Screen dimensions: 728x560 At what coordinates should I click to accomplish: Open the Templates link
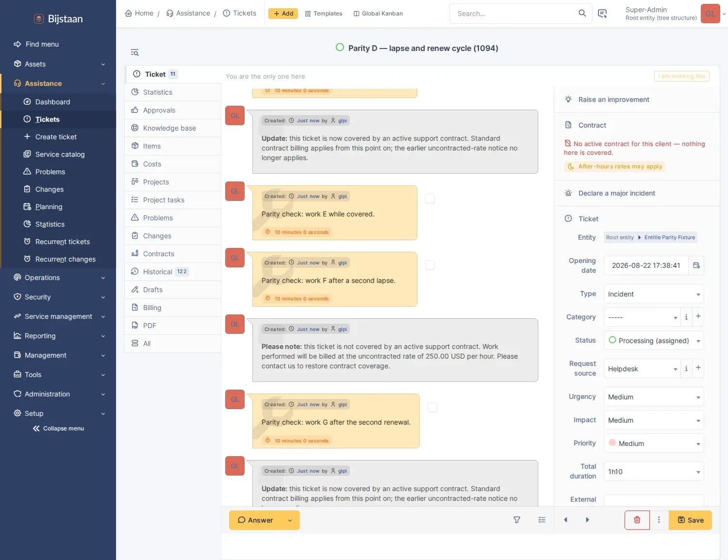coord(323,14)
